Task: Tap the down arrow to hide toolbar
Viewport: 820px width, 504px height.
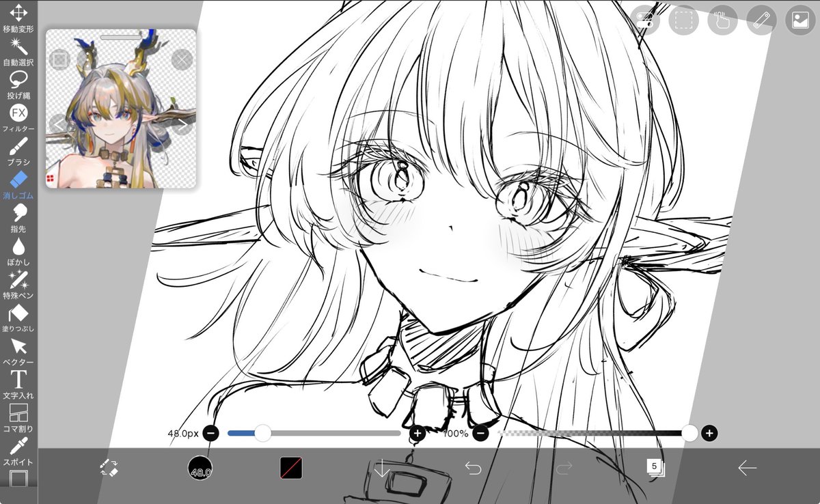Action: coord(382,468)
